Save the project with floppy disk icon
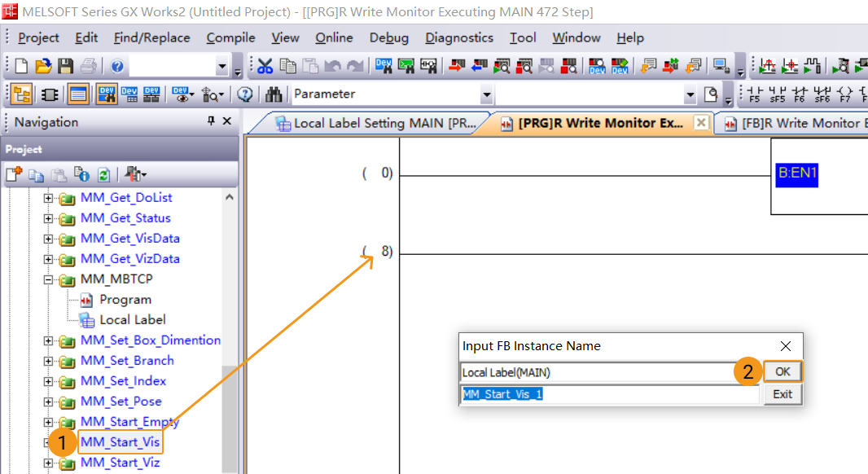868x474 pixels. 65,66
